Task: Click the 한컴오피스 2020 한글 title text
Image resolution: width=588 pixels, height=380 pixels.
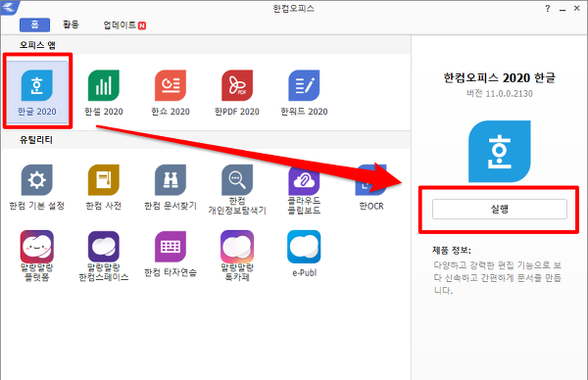Action: click(x=500, y=77)
